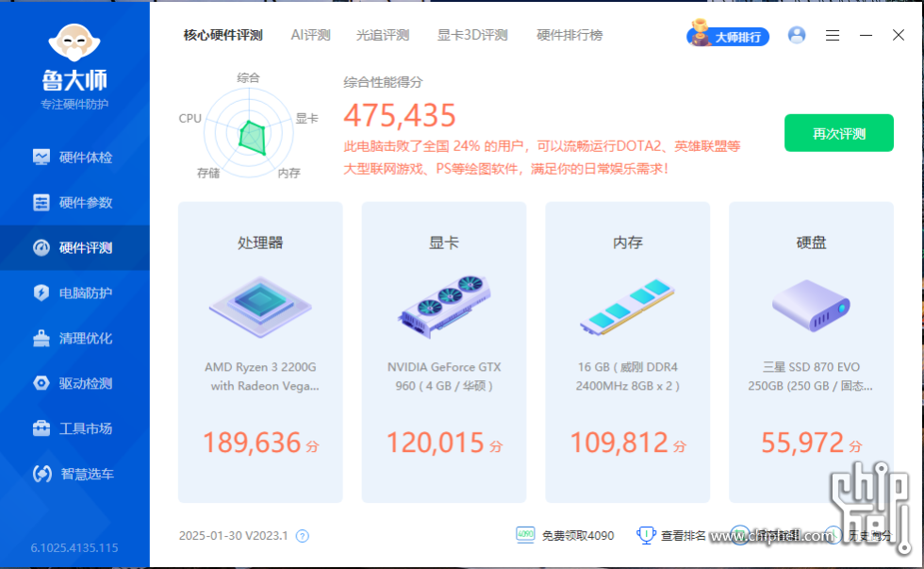Open 工具市场 in the sidebar

coord(74,428)
